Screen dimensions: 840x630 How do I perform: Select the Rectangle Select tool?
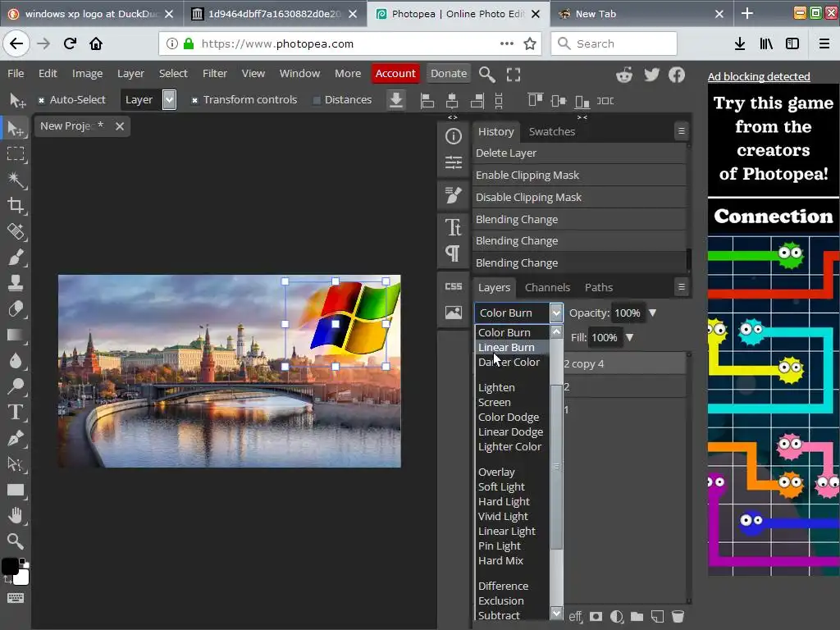click(16, 154)
